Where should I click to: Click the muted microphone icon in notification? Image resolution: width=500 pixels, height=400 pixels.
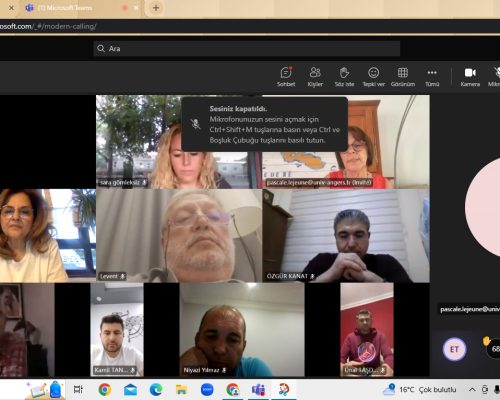(x=196, y=124)
